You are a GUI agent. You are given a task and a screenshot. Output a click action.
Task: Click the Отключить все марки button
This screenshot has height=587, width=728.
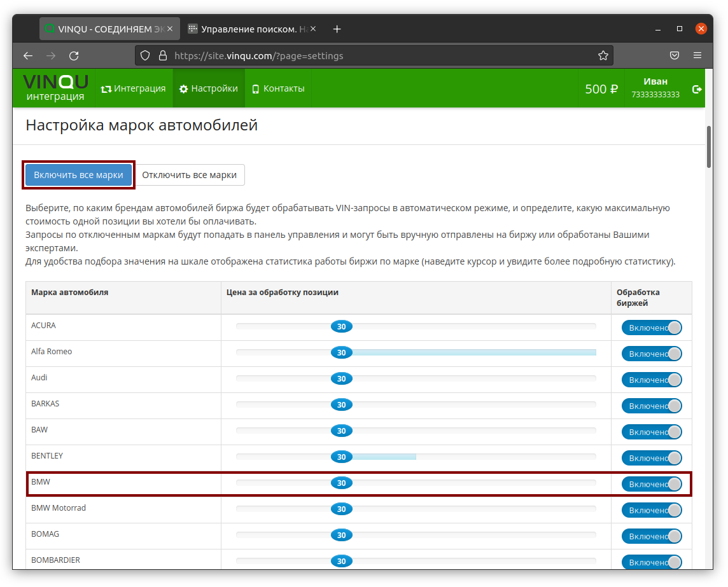pyautogui.click(x=190, y=175)
